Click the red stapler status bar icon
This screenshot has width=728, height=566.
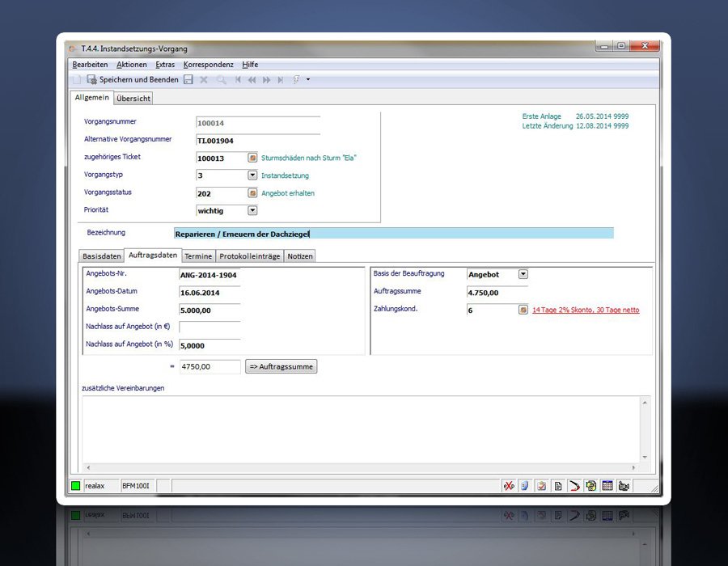tap(574, 486)
